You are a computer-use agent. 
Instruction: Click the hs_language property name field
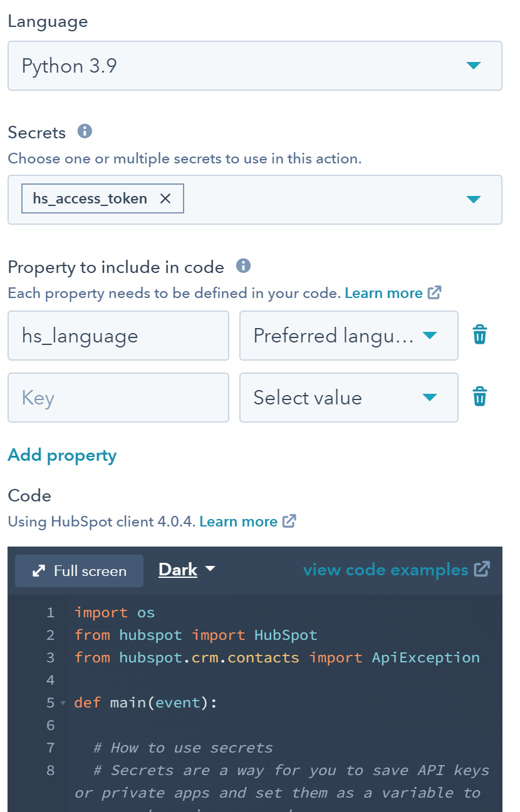click(118, 336)
